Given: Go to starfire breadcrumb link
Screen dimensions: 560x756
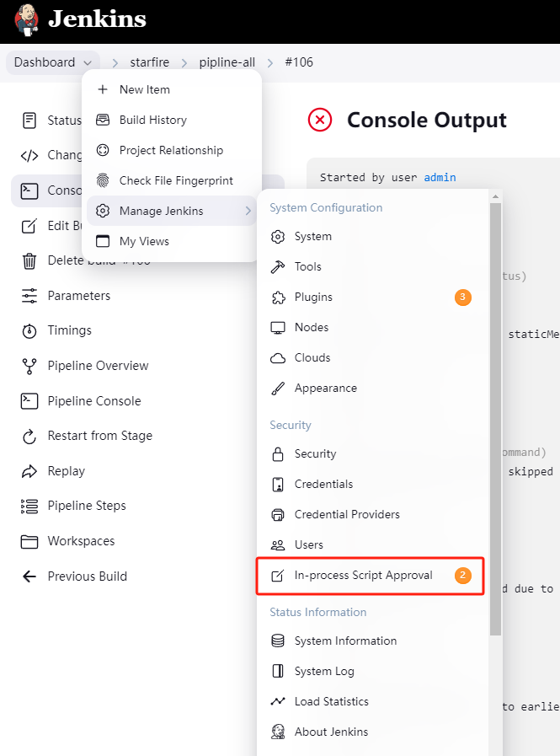Looking at the screenshot, I should (150, 62).
